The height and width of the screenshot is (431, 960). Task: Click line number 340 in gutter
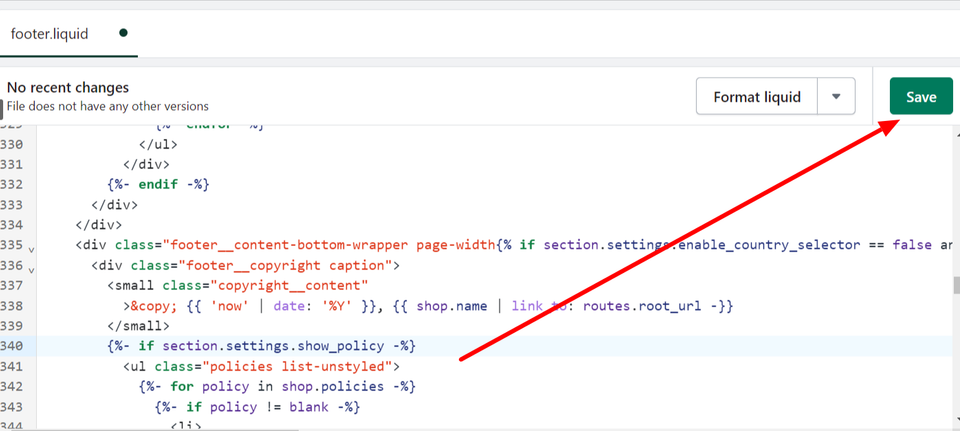coord(12,346)
